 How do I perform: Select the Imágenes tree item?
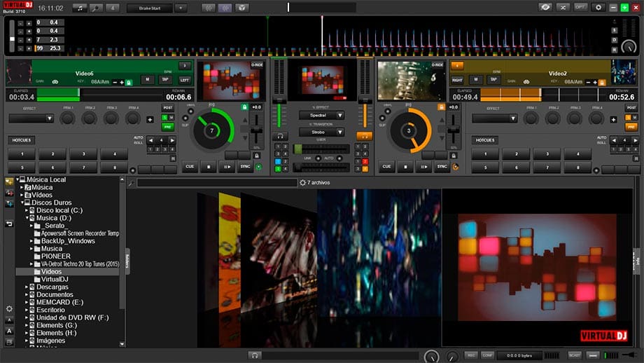(x=50, y=341)
